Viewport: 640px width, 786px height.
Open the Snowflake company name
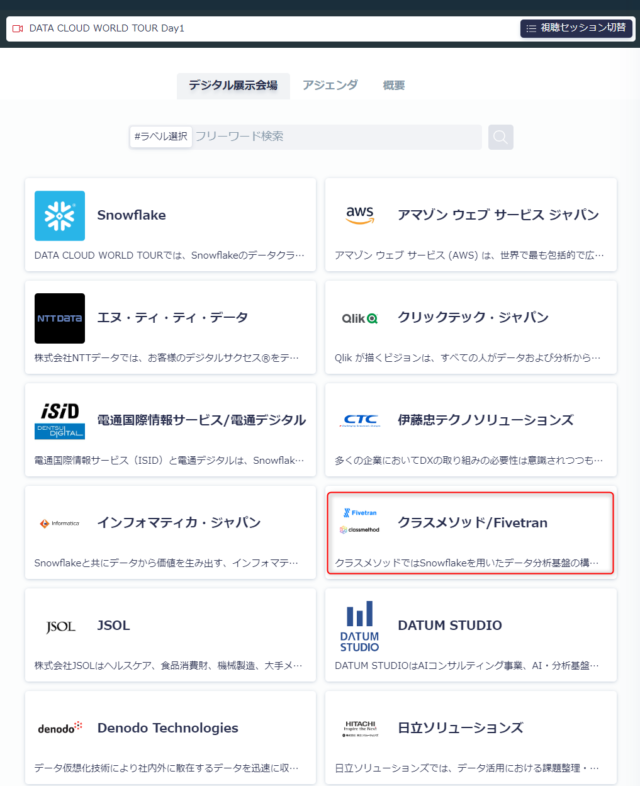(131, 215)
